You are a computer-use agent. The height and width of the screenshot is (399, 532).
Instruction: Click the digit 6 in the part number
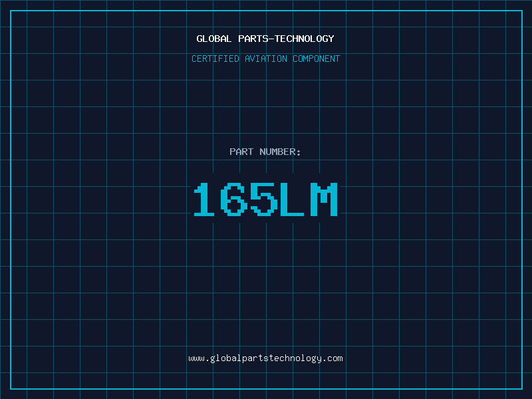[233, 199]
